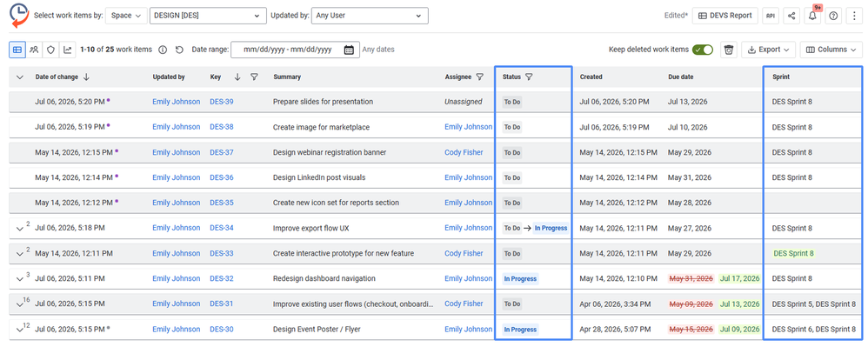Click the Due date column header
Screen dimensions: 868x347
click(x=681, y=77)
